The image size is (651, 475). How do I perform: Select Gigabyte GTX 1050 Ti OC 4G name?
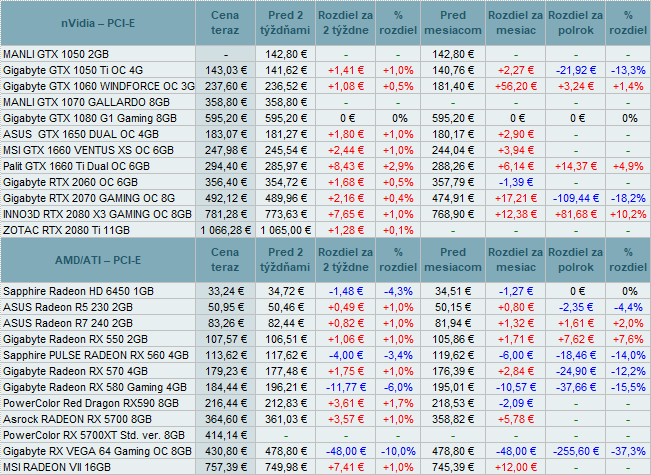[73, 70]
